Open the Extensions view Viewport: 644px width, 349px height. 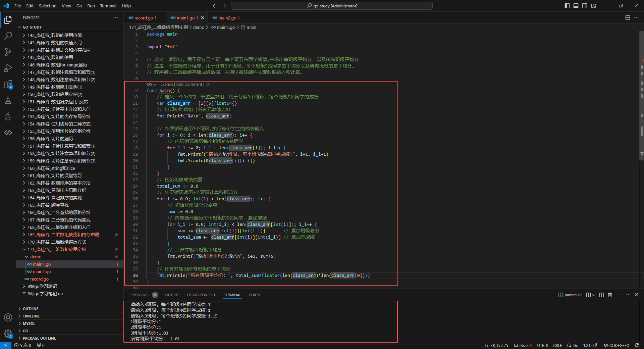click(x=8, y=84)
